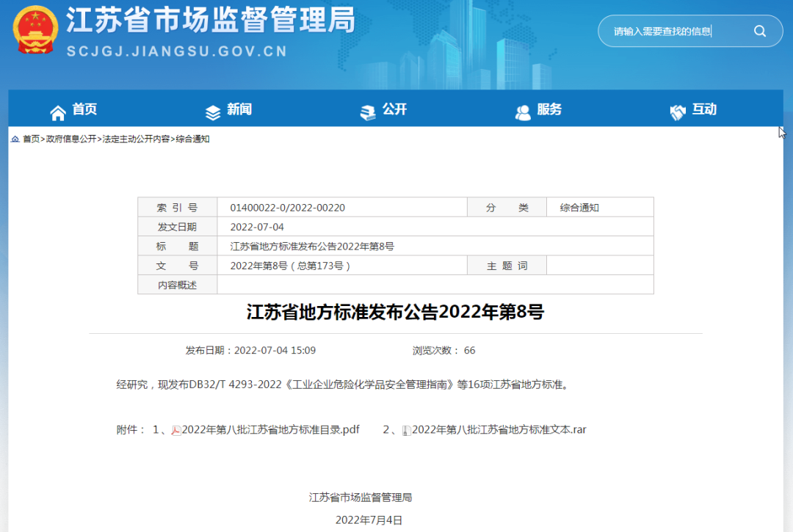Click the closing date 2022年7月4日
793x532 pixels.
[369, 520]
